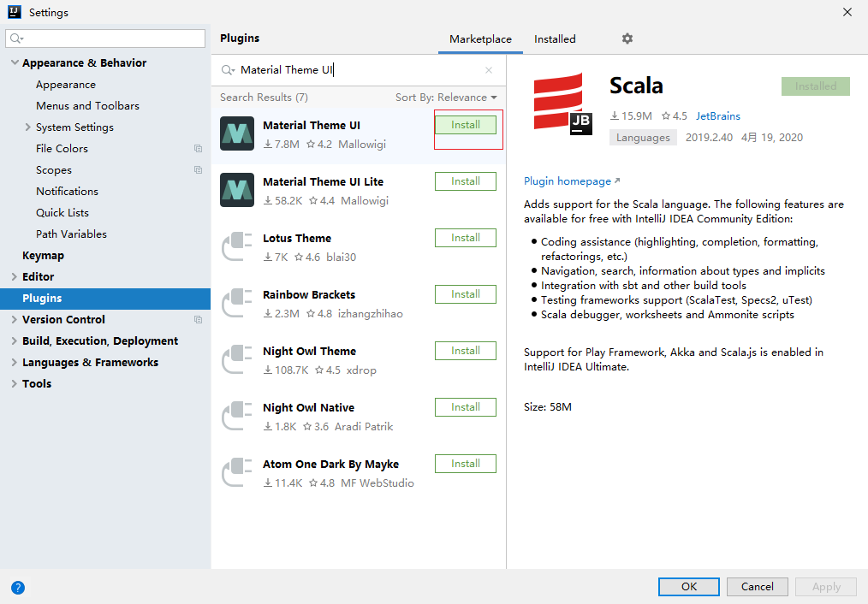Screen dimensions: 868x604
Task: Expand the Editor section
Action: [15, 276]
